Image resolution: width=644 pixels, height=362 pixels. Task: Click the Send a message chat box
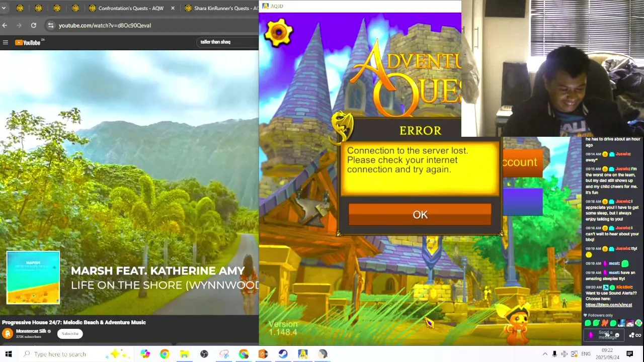tap(604, 335)
